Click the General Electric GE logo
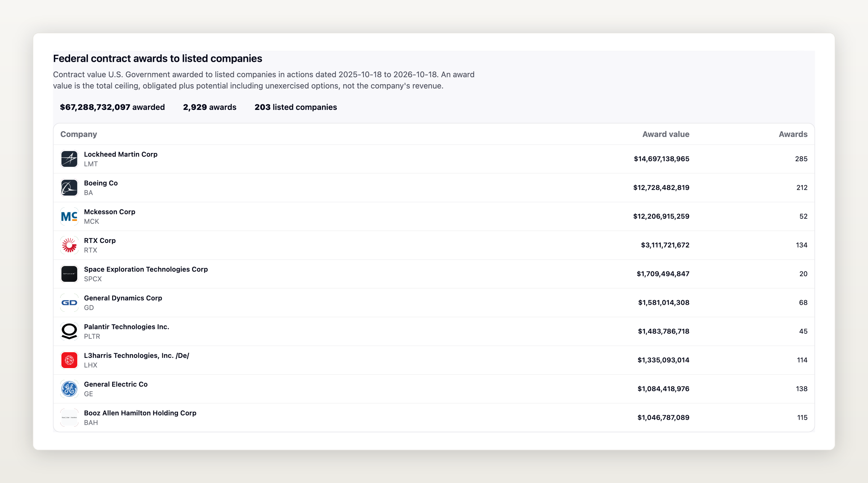 click(69, 389)
